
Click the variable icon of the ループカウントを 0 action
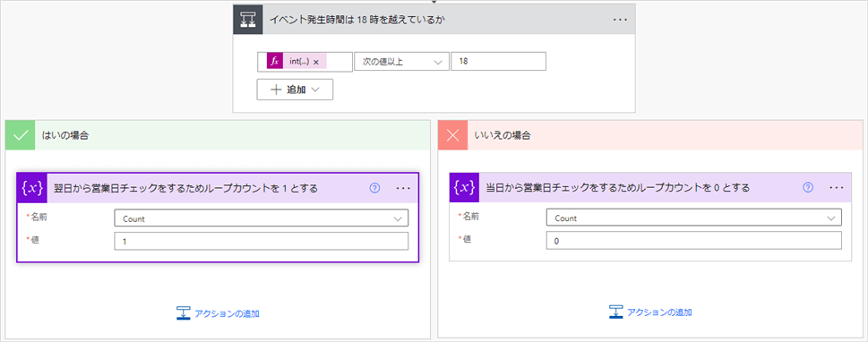(x=464, y=188)
